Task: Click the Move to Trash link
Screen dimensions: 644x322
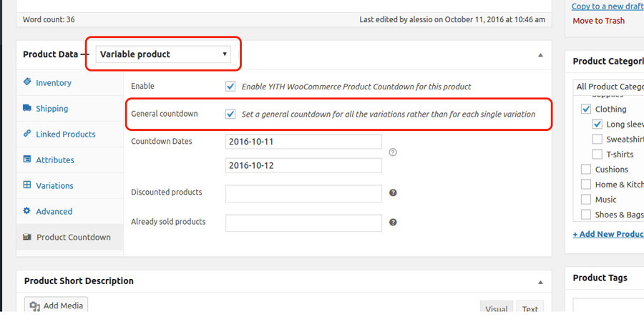Action: 598,21
